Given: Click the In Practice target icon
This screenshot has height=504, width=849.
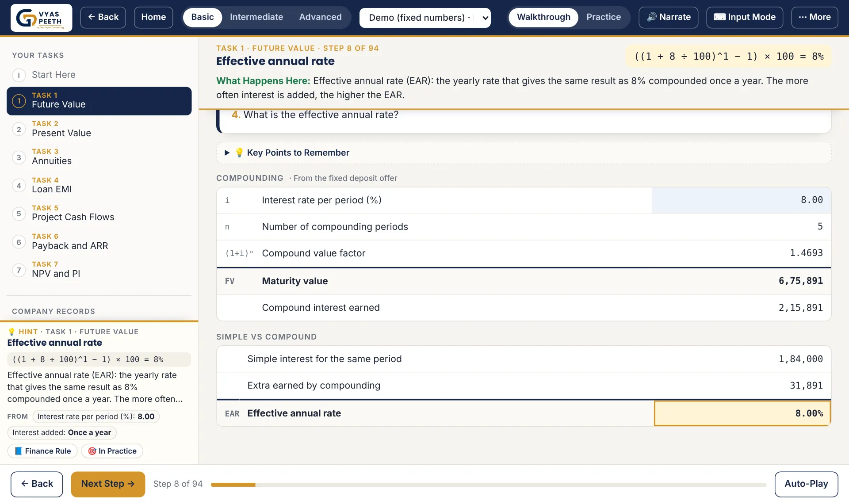Looking at the screenshot, I should coord(92,451).
